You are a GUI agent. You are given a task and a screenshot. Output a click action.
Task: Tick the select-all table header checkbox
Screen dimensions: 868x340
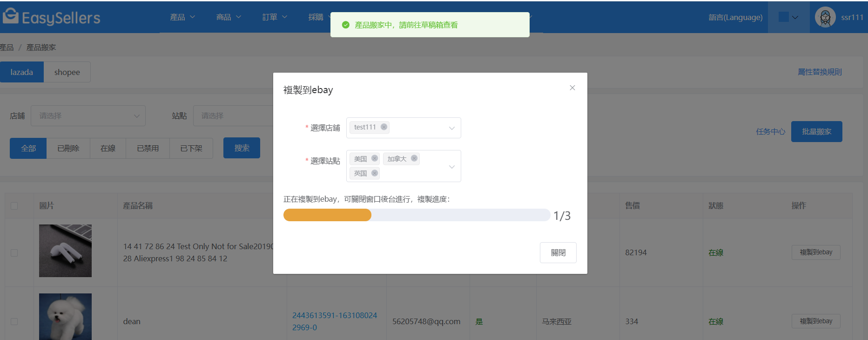pyautogui.click(x=14, y=205)
